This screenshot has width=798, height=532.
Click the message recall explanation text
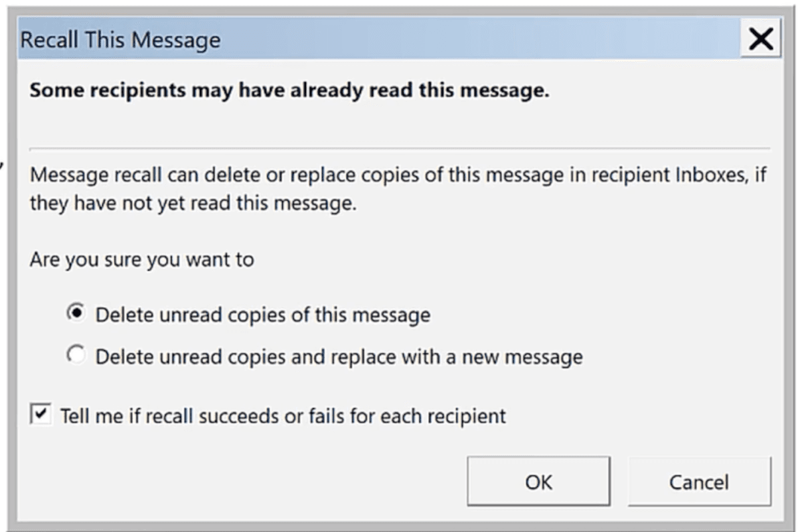(x=398, y=189)
